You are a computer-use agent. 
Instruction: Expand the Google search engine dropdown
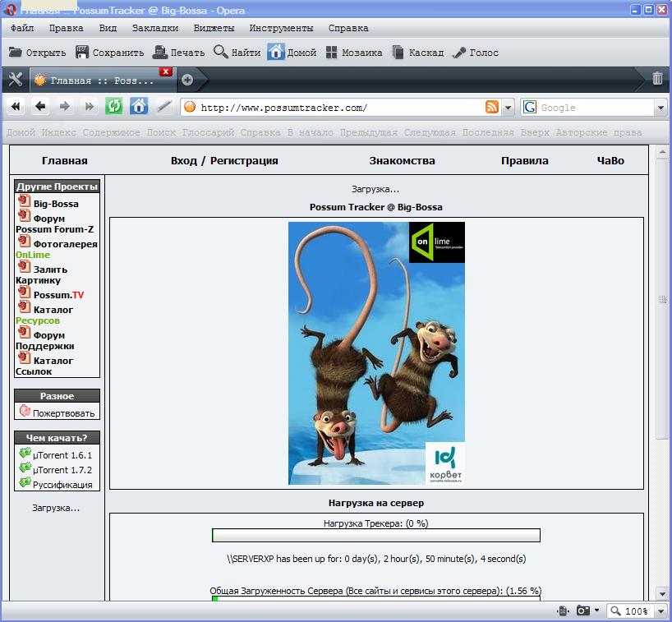point(660,107)
